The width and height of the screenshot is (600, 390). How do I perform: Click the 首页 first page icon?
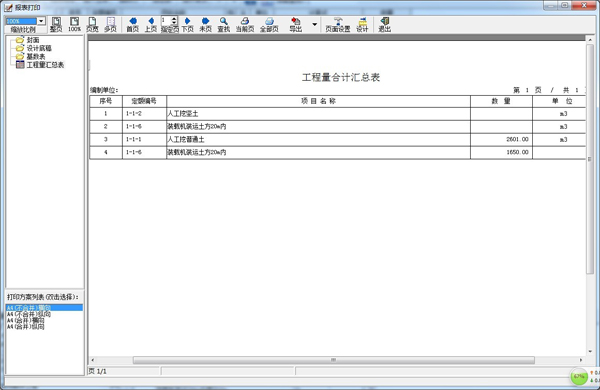(132, 24)
